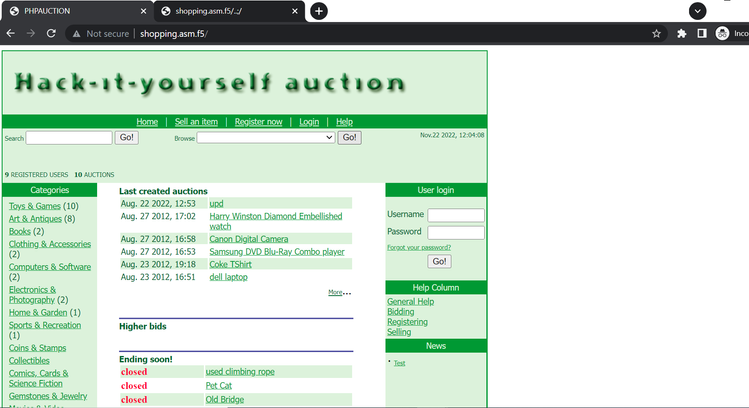749x408 pixels.
Task: Open Gemstones & Jewelry category
Action: (48, 396)
